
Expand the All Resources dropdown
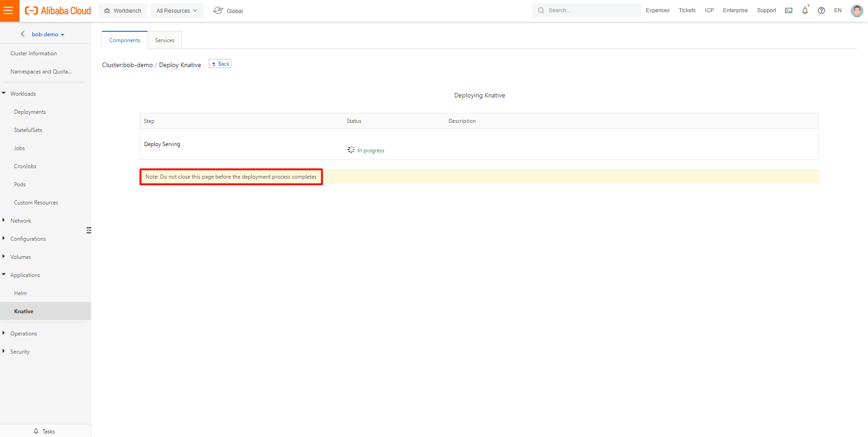pyautogui.click(x=177, y=10)
